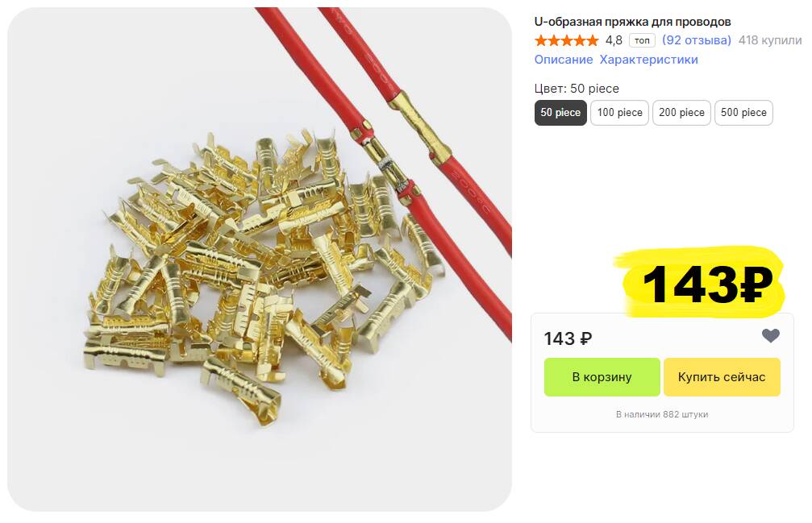Select the 100 piece option

pos(619,113)
